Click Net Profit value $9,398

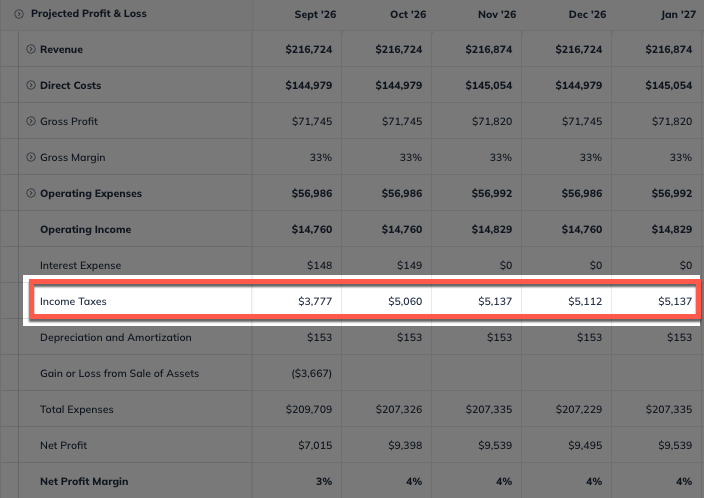coord(405,445)
